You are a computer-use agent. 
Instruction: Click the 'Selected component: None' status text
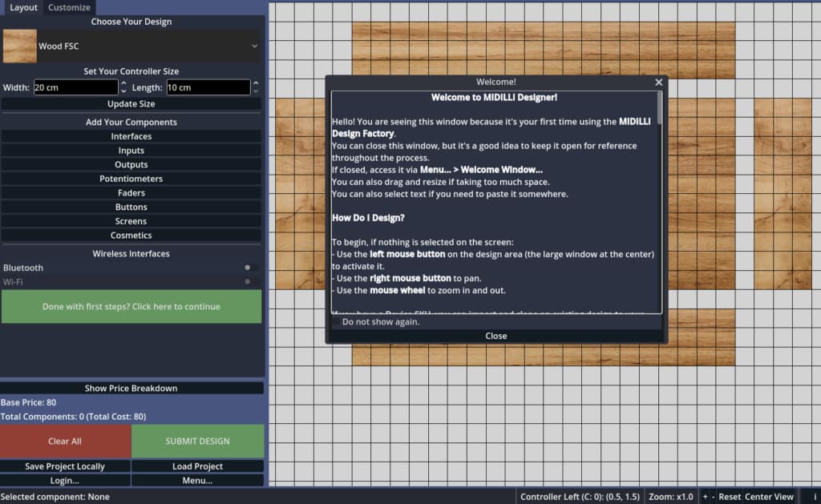55,497
